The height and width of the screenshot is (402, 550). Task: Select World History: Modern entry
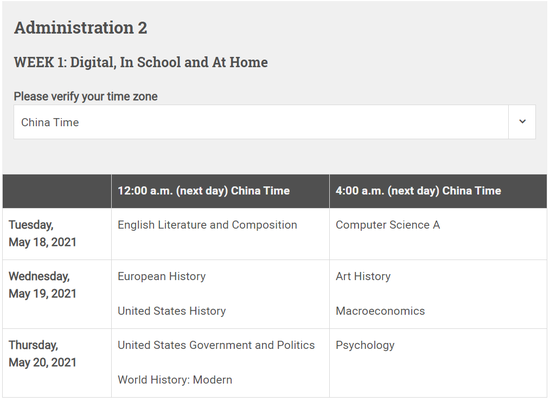tap(175, 380)
